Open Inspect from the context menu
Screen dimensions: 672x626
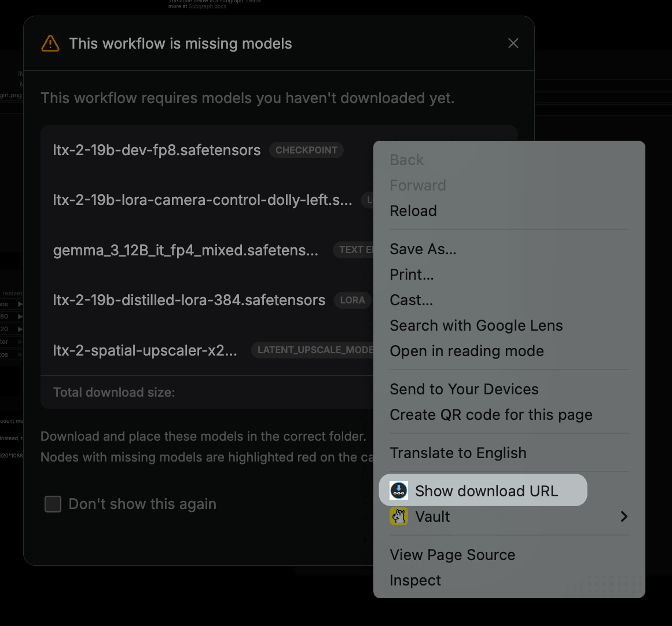point(416,580)
